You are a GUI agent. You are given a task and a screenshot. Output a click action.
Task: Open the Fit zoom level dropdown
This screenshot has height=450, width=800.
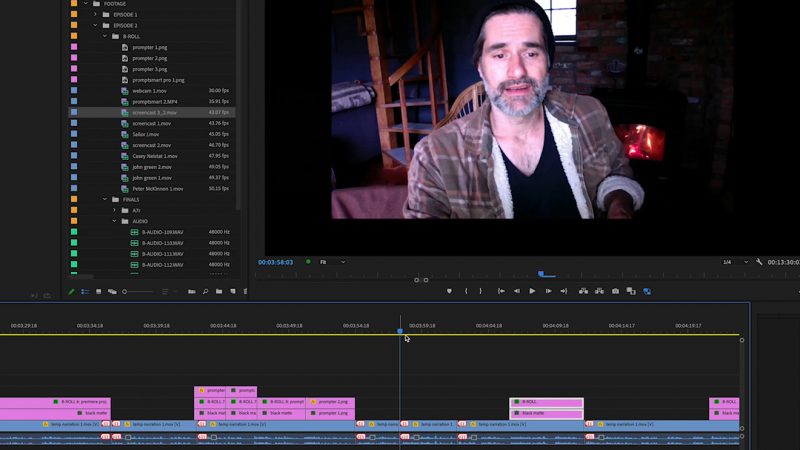332,262
